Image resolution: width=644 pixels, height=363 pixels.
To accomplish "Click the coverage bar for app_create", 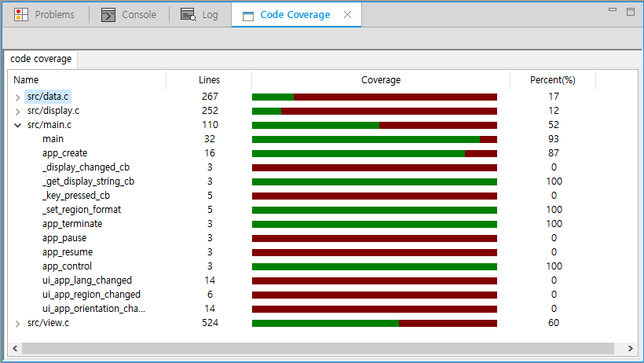I will (374, 153).
